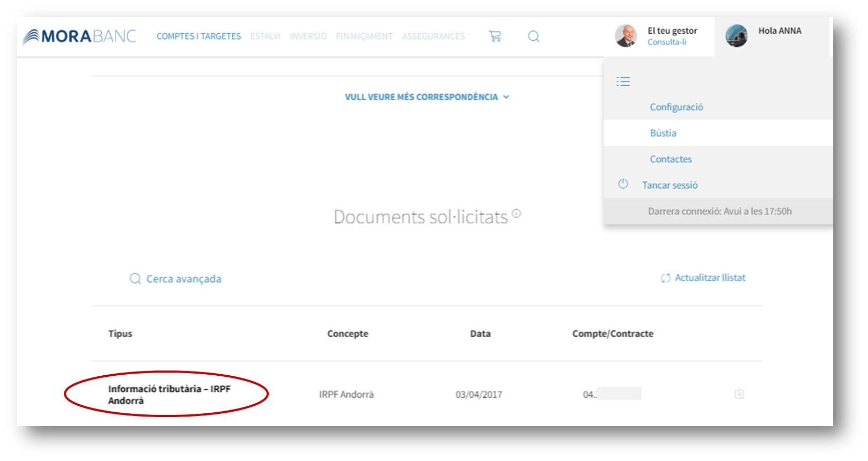Click Informació tributària – IRPF Andorrà row

click(x=169, y=395)
